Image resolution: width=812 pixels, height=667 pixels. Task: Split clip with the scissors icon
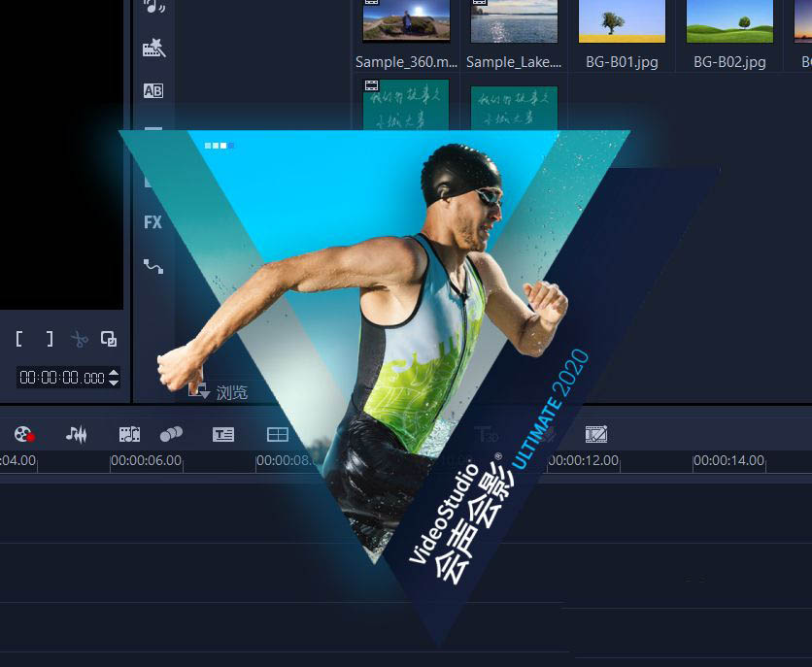coord(80,340)
